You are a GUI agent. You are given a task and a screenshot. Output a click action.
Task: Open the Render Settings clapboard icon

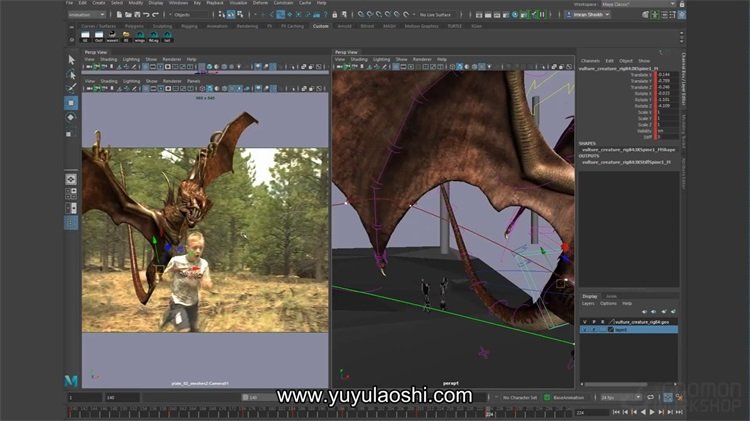click(506, 15)
